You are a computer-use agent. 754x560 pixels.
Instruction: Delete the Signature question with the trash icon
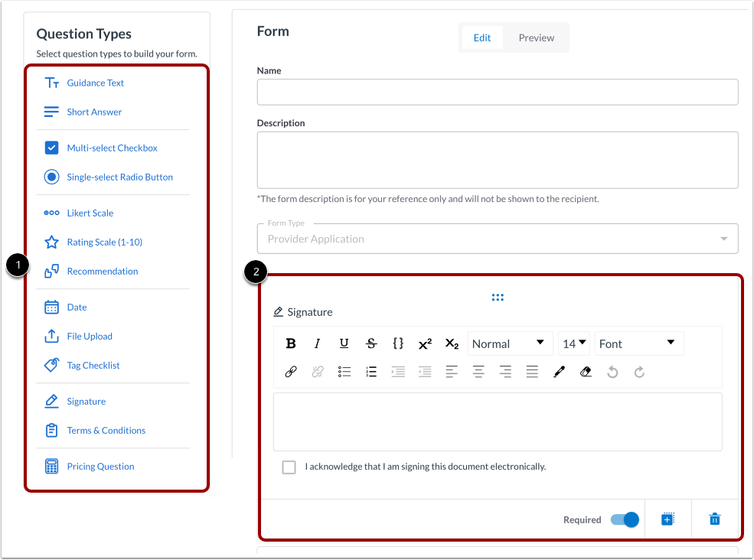(713, 519)
